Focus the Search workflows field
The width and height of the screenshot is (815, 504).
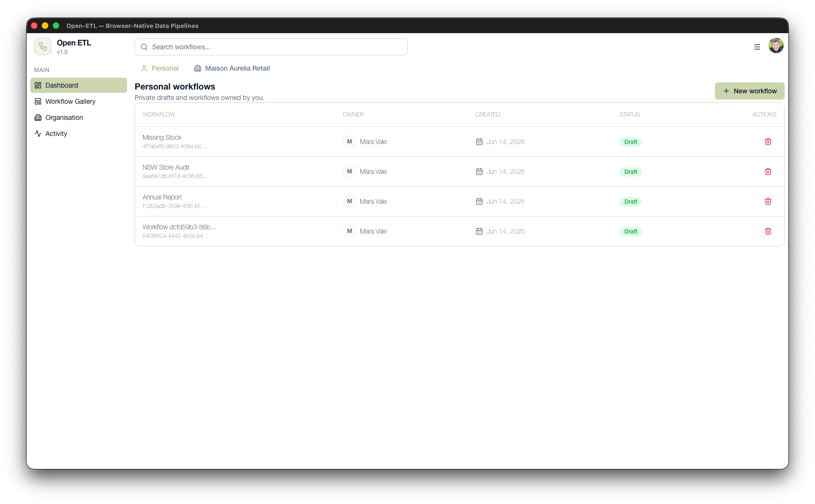pyautogui.click(x=271, y=47)
